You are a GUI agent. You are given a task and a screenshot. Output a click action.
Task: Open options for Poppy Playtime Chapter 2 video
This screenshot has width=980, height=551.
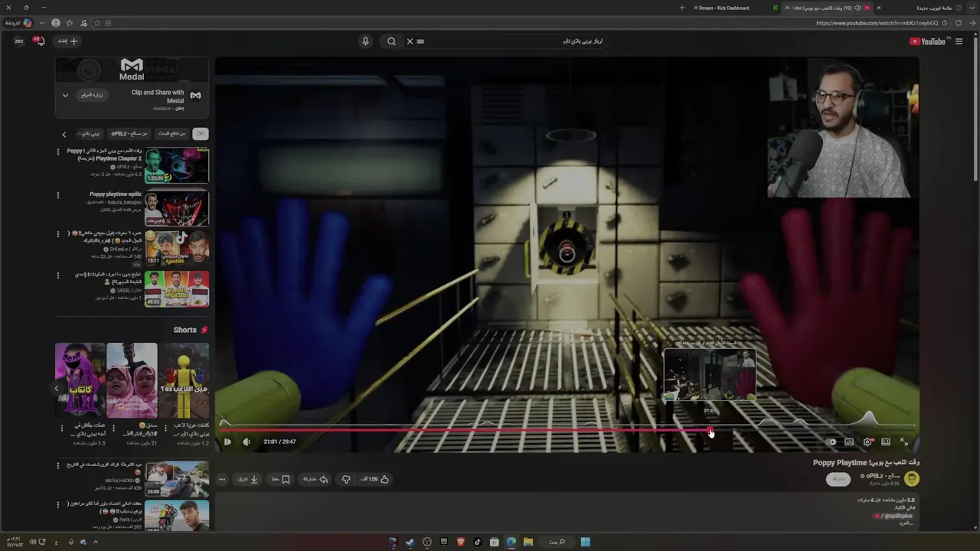[x=57, y=152]
